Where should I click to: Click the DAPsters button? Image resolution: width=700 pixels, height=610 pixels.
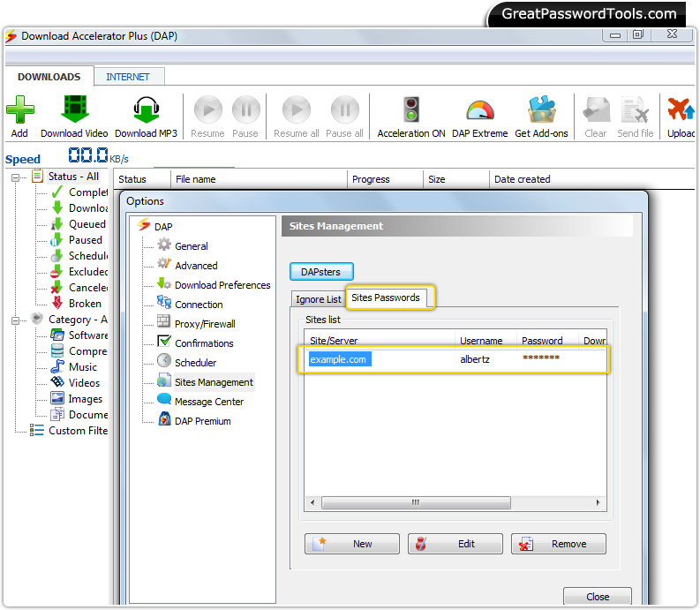point(321,272)
